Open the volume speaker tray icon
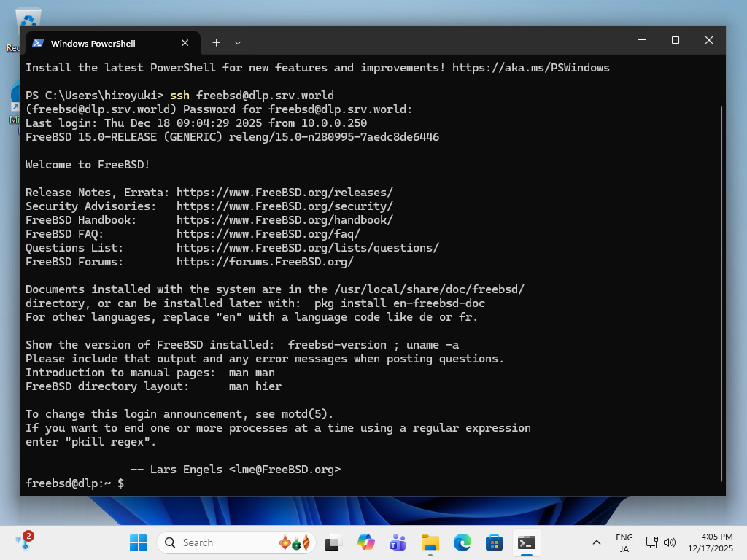Viewport: 747px width, 560px height. coord(670,542)
